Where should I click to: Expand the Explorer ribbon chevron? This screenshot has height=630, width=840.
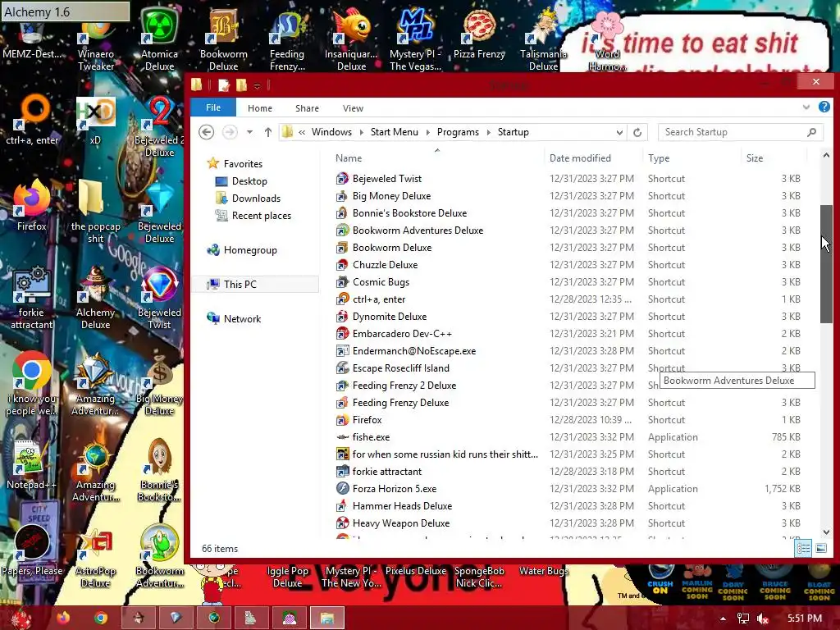pos(806,107)
